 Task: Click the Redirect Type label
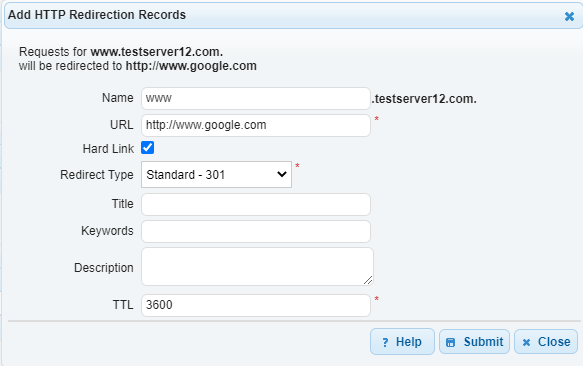tap(97, 174)
